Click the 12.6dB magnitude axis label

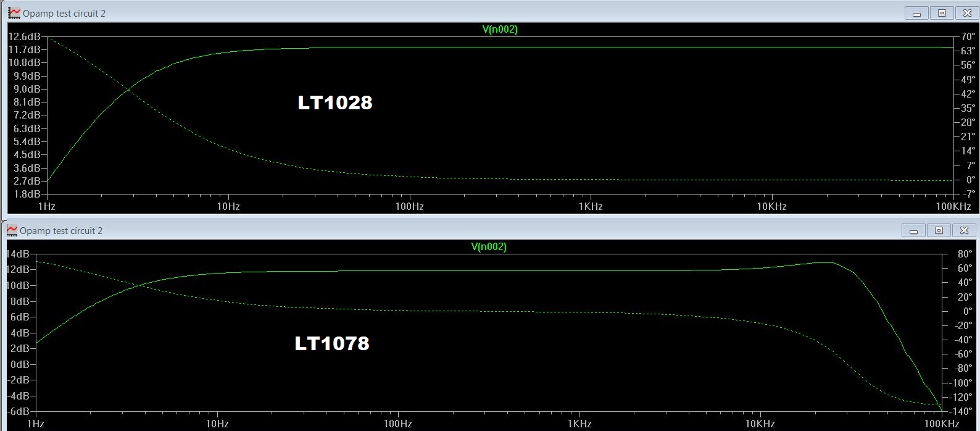click(25, 36)
